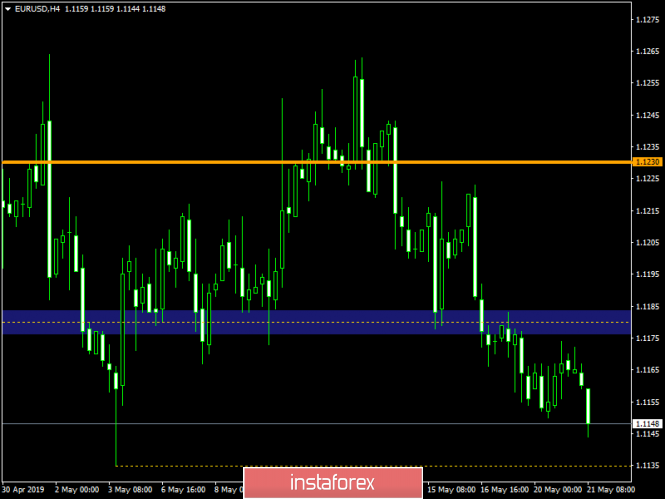Click the 1.1255 price axis value

click(x=648, y=83)
